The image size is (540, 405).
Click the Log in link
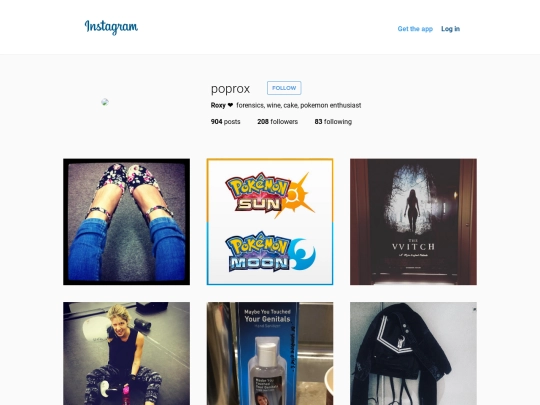pos(450,29)
